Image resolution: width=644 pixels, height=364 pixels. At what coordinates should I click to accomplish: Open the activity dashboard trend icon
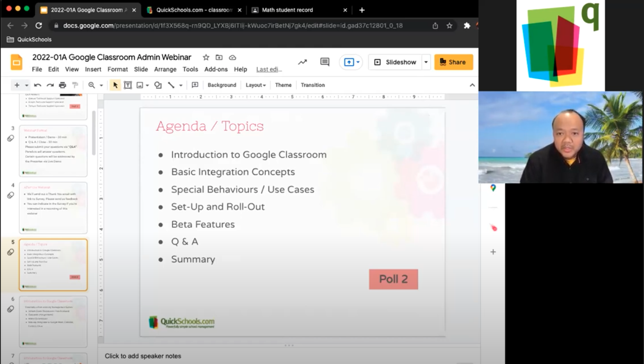coord(302,62)
